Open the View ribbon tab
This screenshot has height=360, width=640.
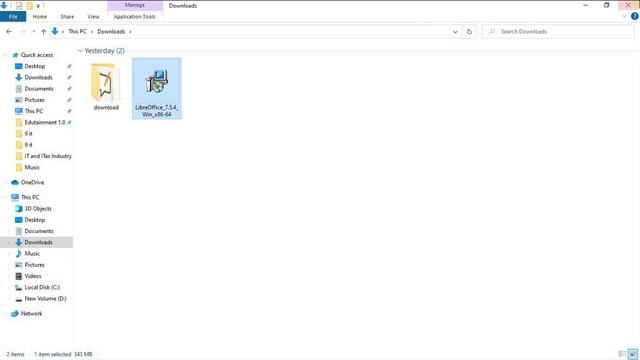pos(93,17)
